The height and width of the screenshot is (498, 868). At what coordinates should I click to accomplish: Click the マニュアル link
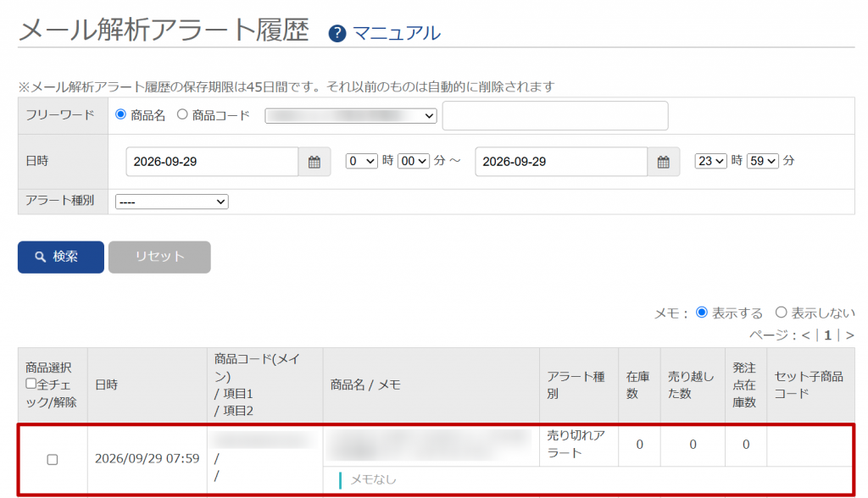[x=397, y=33]
